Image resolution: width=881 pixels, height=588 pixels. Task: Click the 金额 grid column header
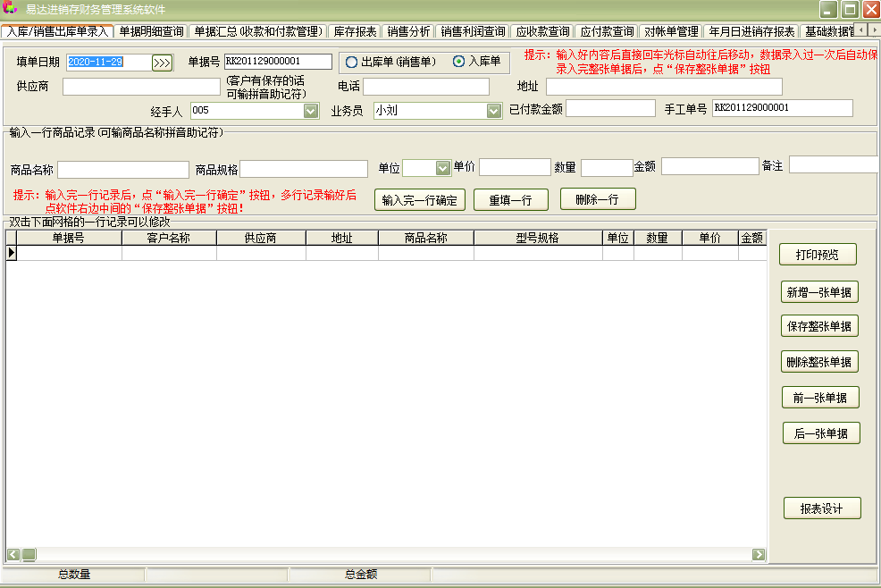[752, 238]
